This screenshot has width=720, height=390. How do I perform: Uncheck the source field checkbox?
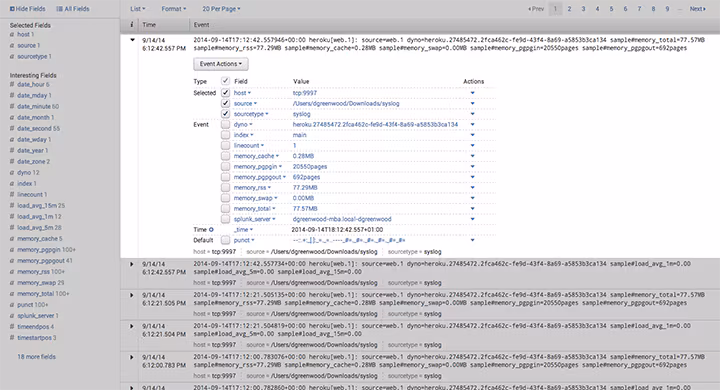225,103
